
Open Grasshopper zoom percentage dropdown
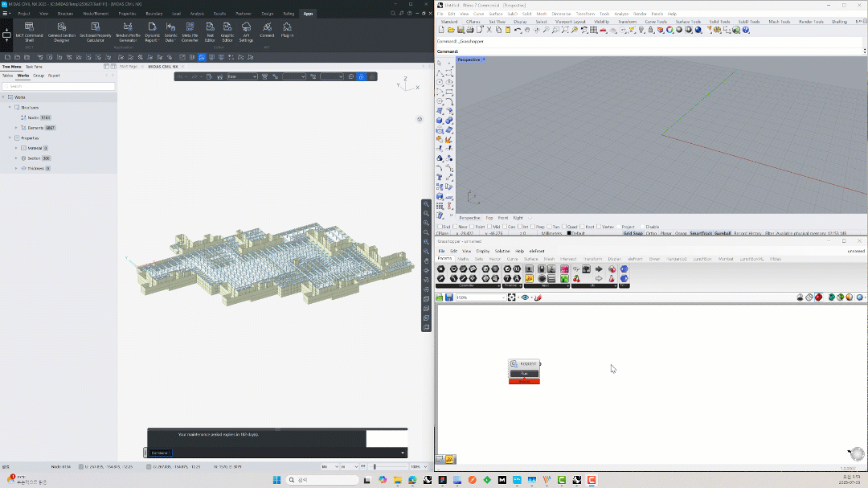pyautogui.click(x=503, y=297)
